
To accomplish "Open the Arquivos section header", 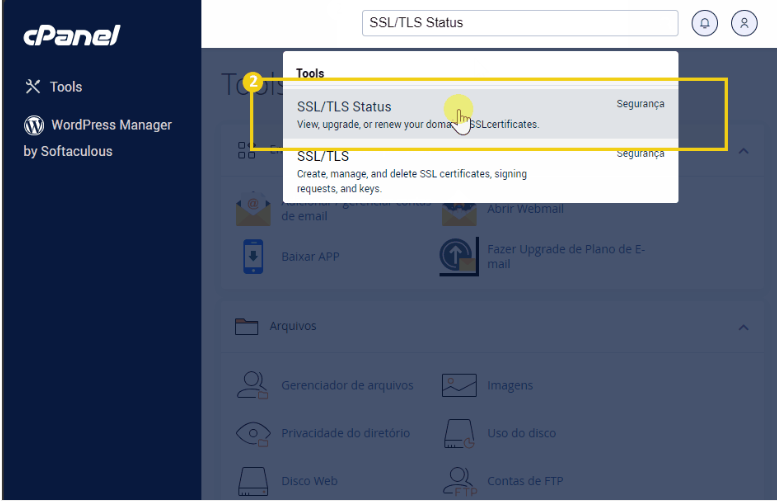I will tap(293, 327).
